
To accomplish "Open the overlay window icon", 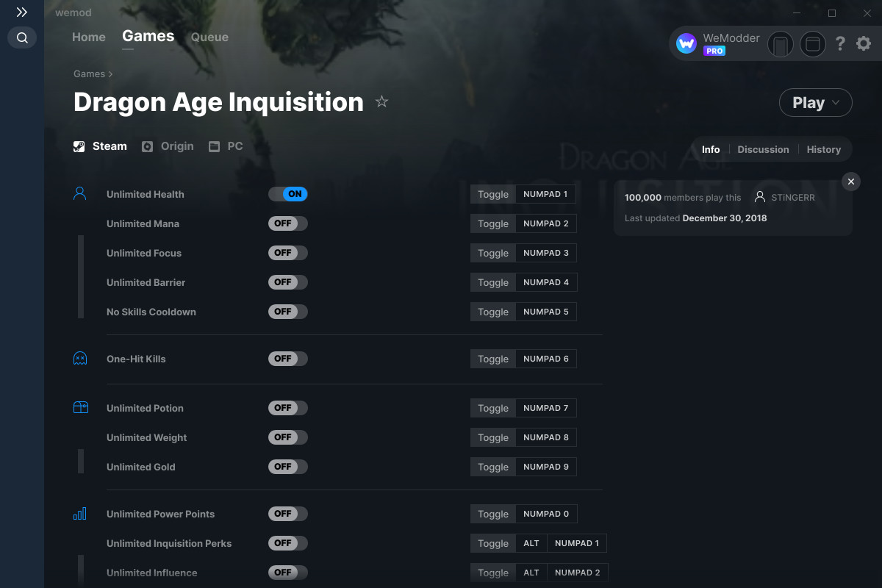I will tap(812, 45).
